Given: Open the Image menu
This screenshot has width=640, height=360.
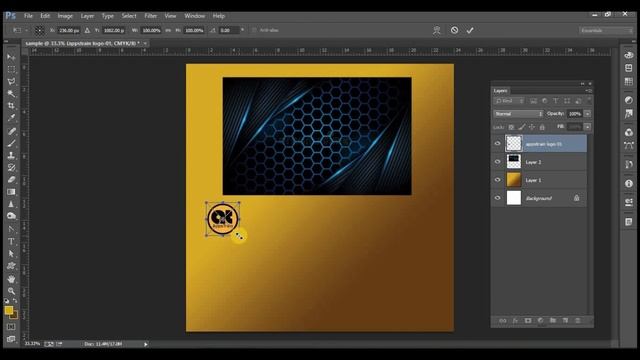Looking at the screenshot, I should coord(65,16).
